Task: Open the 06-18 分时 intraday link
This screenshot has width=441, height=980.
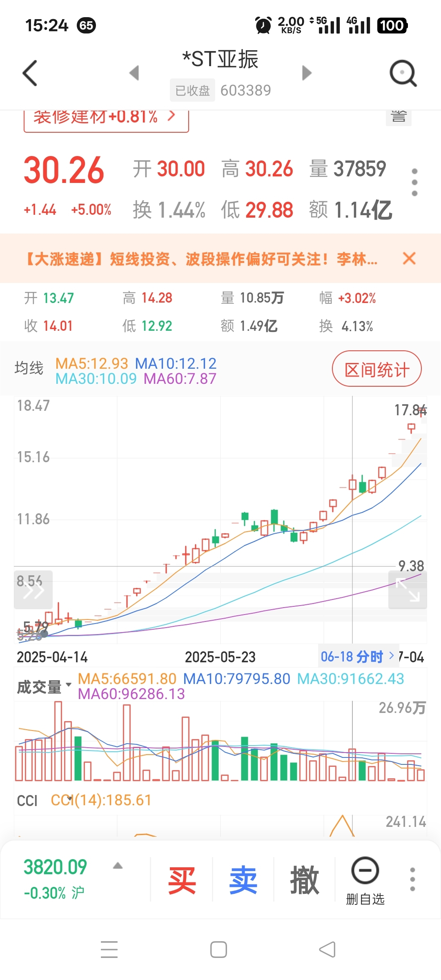Action: 358,657
